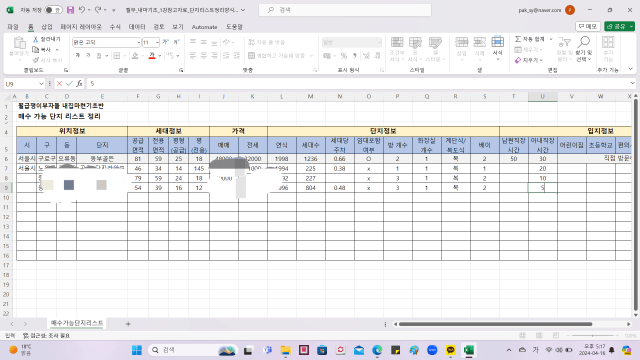Click the Enter checkmark in formula bar
This screenshot has width=640, height=360.
point(69,84)
